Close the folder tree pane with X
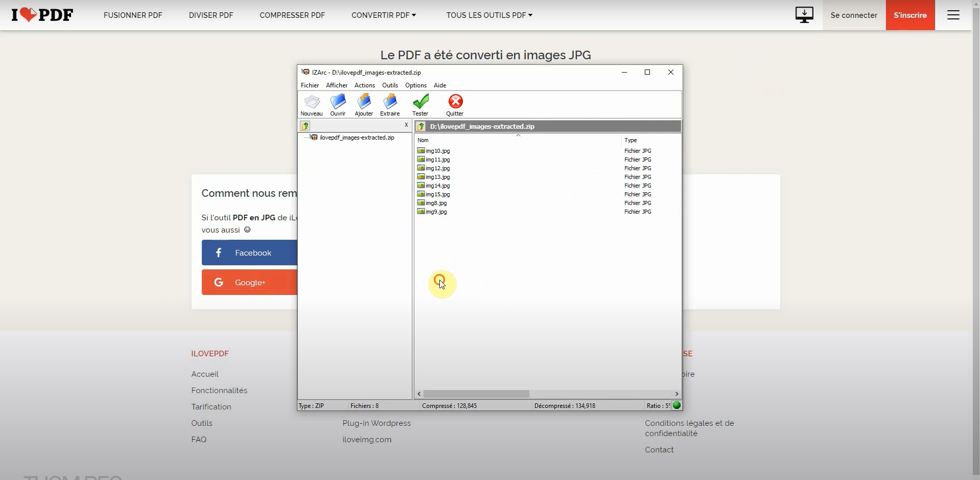The image size is (980, 480). (406, 125)
